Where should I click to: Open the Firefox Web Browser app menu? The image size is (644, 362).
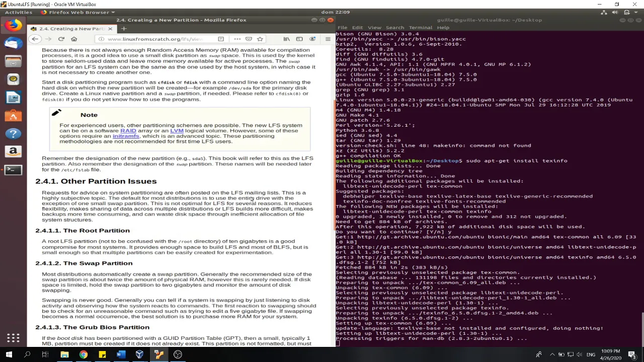77,12
